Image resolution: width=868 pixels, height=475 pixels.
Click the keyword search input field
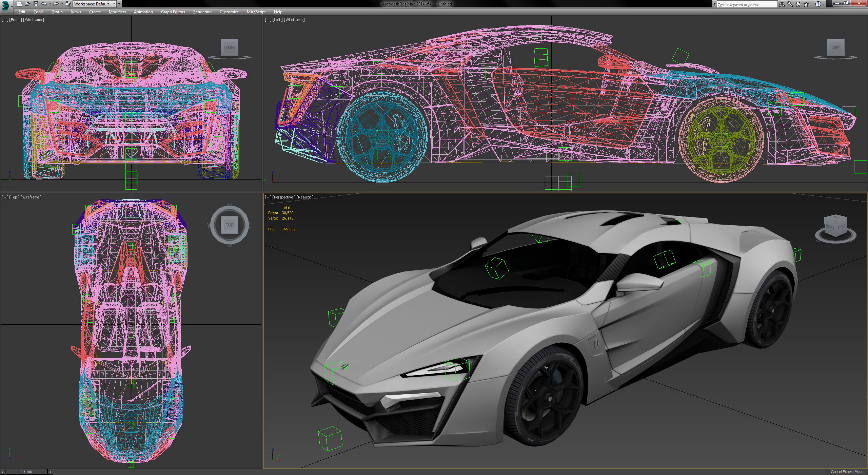point(746,4)
